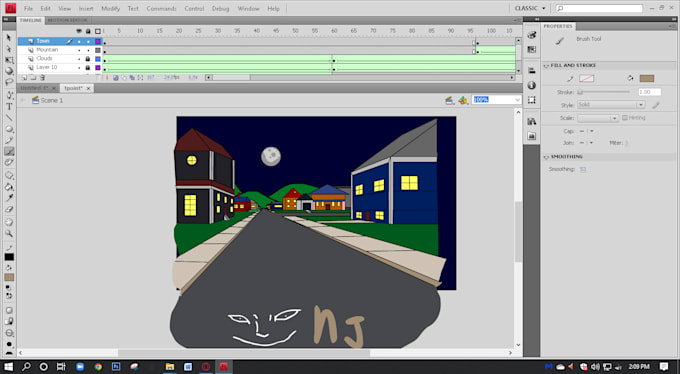Unlock Layer 10 using its lock icon
The height and width of the screenshot is (374, 680).
pyautogui.click(x=88, y=68)
